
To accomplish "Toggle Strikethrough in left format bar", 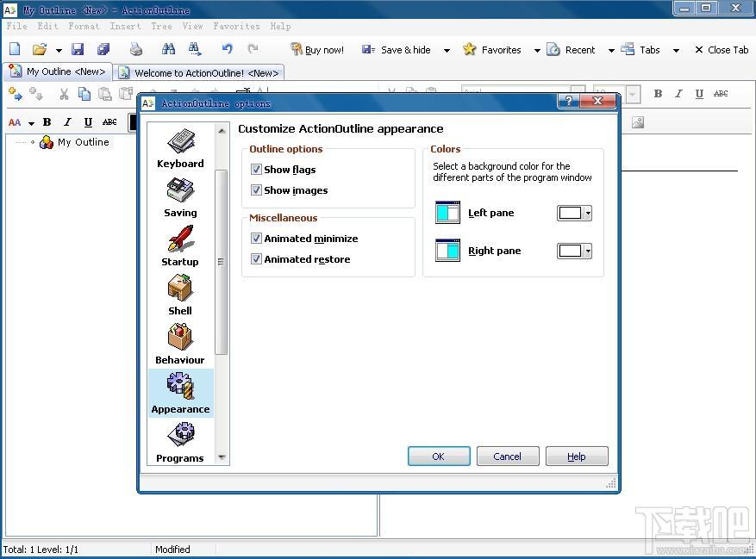I will tap(109, 122).
